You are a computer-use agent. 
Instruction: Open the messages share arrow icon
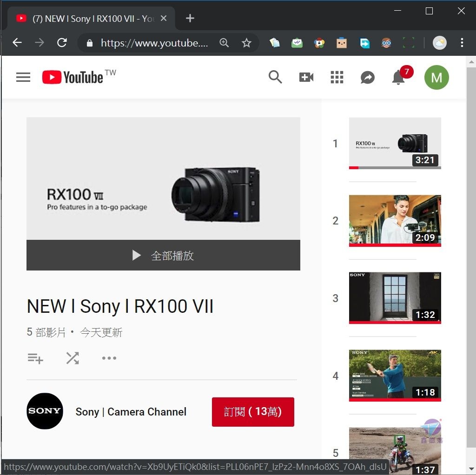pos(367,78)
